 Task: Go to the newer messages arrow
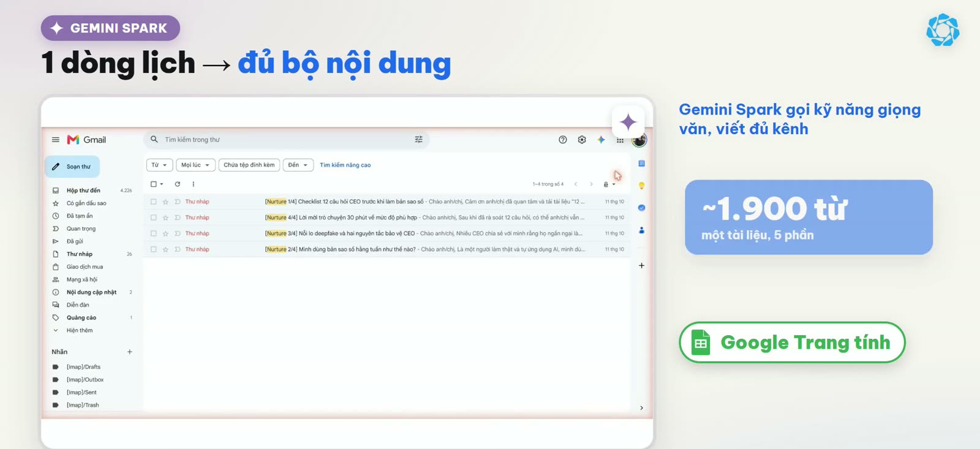coord(576,184)
